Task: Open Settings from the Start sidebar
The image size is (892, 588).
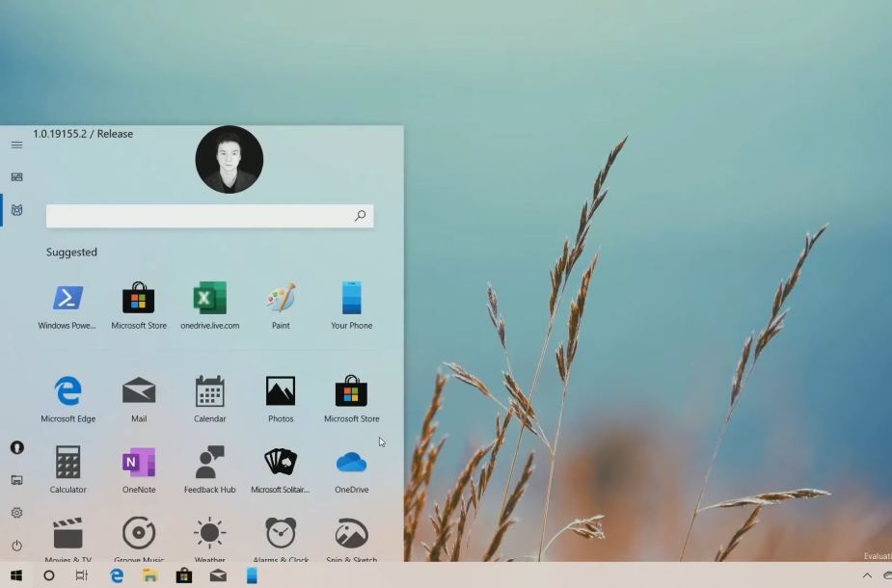Action: (x=17, y=513)
